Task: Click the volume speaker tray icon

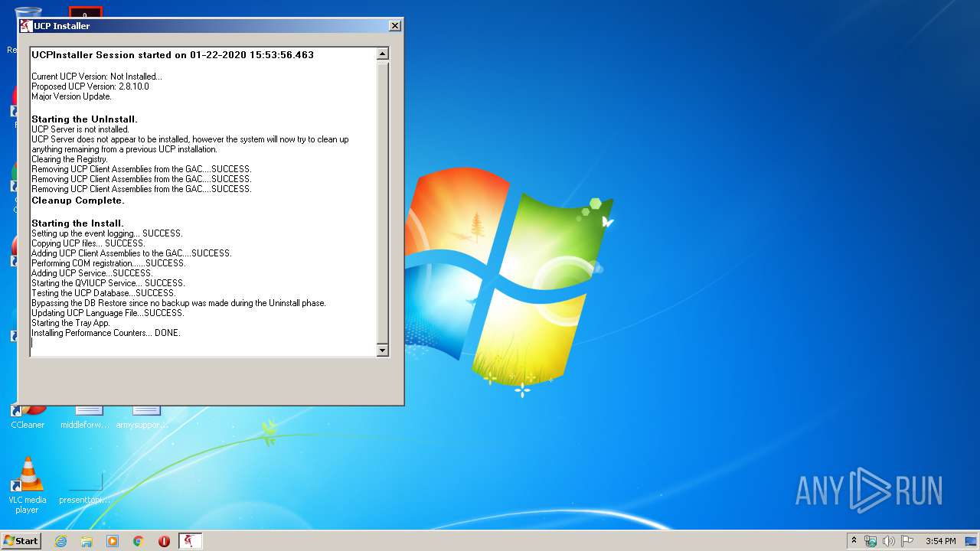Action: click(889, 541)
